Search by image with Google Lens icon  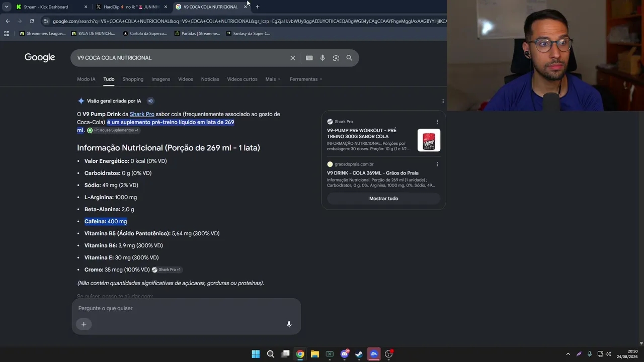click(336, 58)
